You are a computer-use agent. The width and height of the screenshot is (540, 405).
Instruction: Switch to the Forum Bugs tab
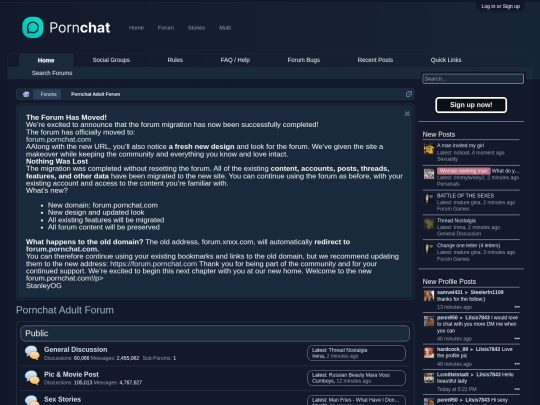pyautogui.click(x=304, y=60)
